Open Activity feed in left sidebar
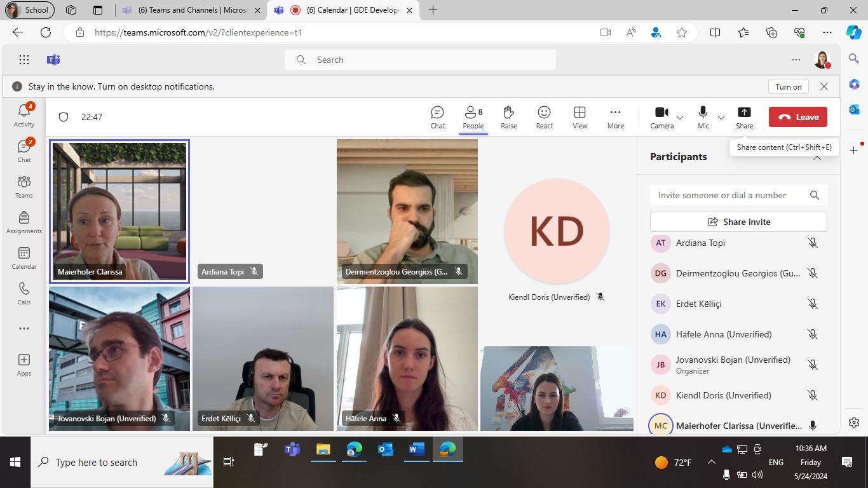 coord(24,115)
